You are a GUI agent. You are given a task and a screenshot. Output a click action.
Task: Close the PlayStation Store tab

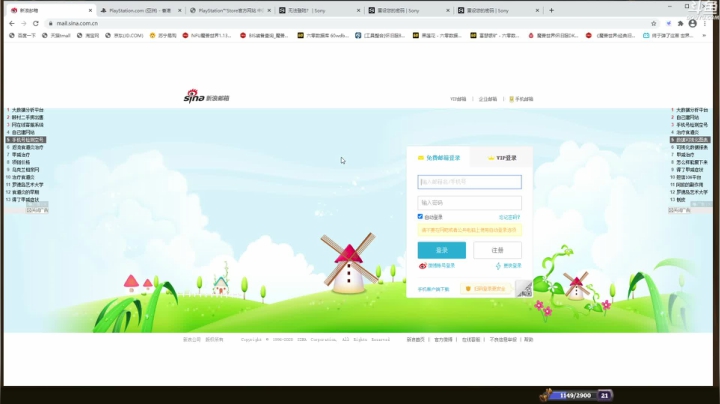(269, 10)
